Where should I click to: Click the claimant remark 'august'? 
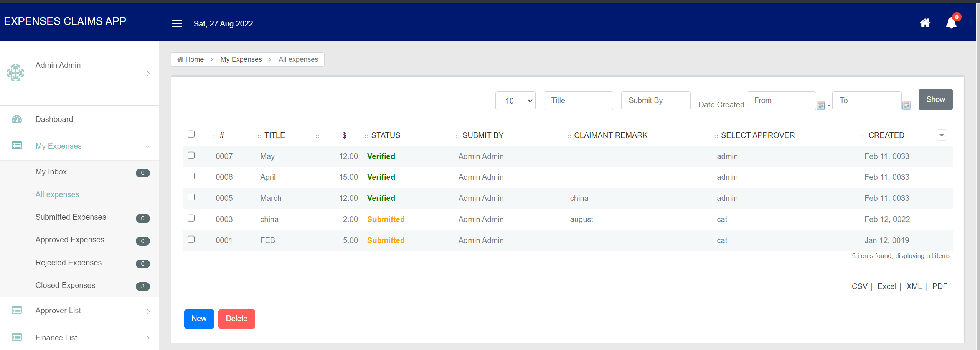581,219
